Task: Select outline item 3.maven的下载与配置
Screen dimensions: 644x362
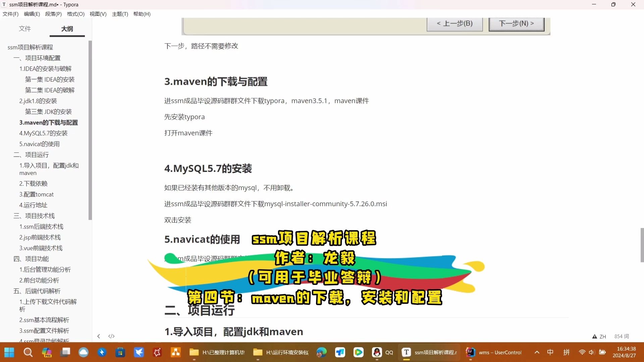Action: [49, 122]
